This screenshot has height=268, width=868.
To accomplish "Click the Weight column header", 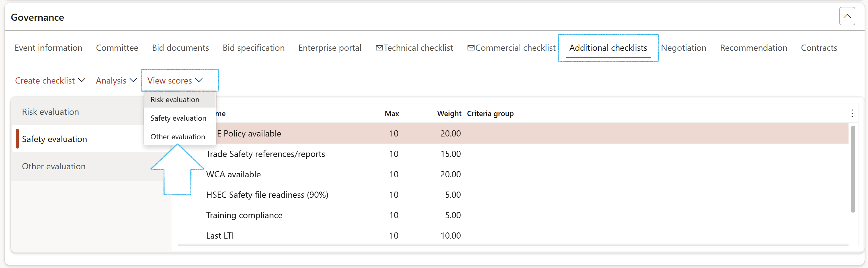I will click(x=449, y=113).
